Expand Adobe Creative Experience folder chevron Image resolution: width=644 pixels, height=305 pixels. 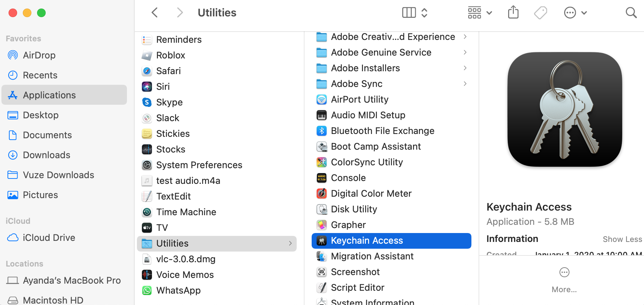click(x=465, y=37)
